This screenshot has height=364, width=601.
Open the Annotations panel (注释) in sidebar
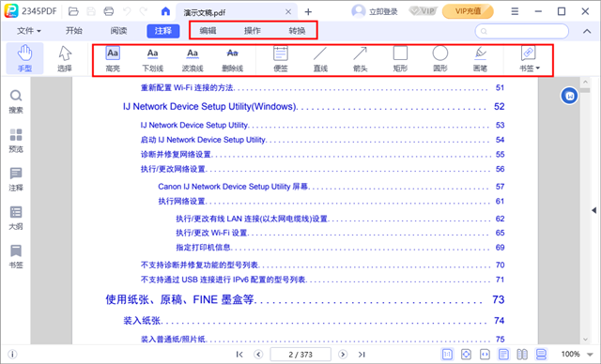(x=16, y=179)
